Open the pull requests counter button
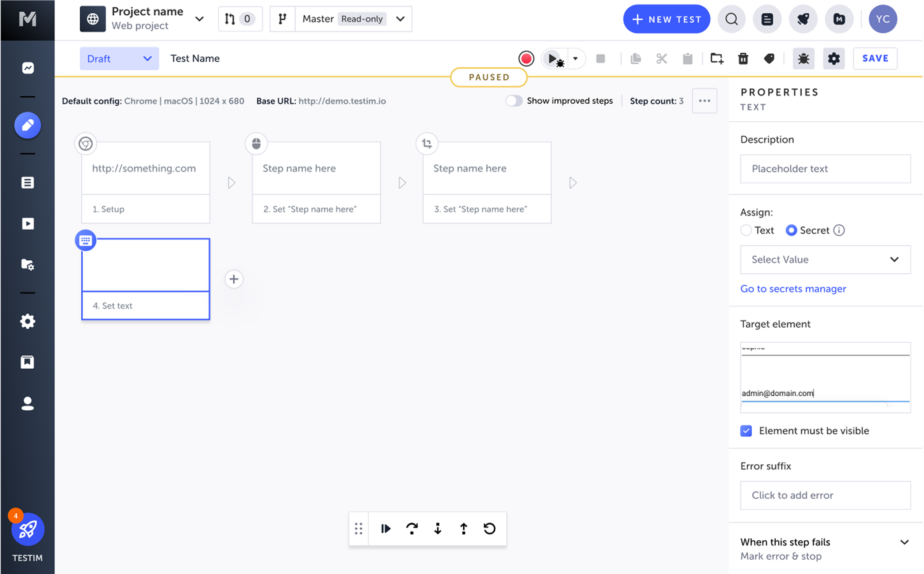The height and width of the screenshot is (574, 924). 241,19
